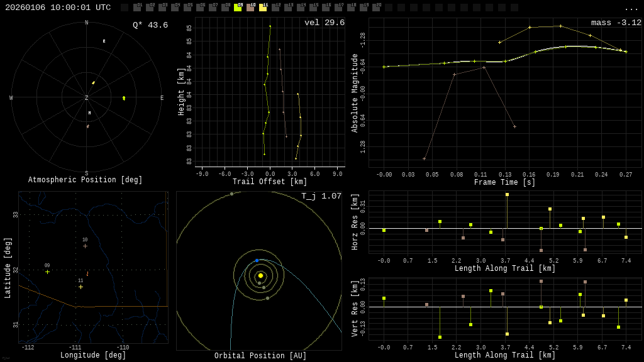Click station 10 cross marker on map
This screenshot has width=644, height=362.
click(85, 246)
